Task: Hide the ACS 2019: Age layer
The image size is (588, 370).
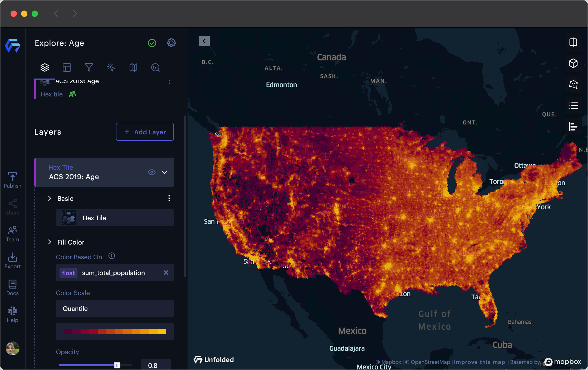Action: (152, 172)
